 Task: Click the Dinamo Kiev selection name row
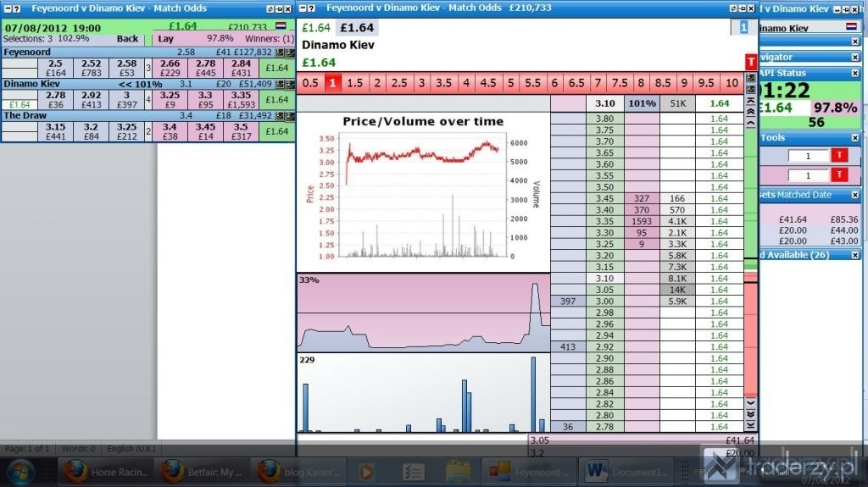pos(147,84)
